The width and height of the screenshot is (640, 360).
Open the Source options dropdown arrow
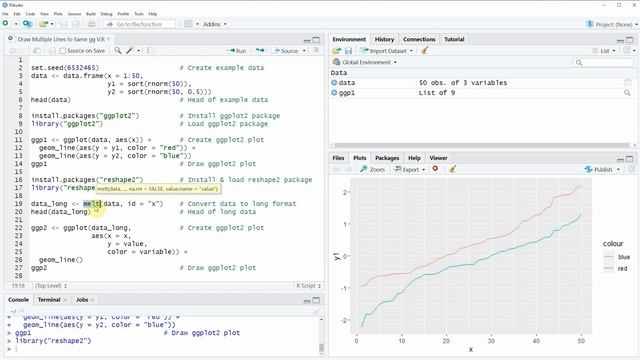click(304, 51)
